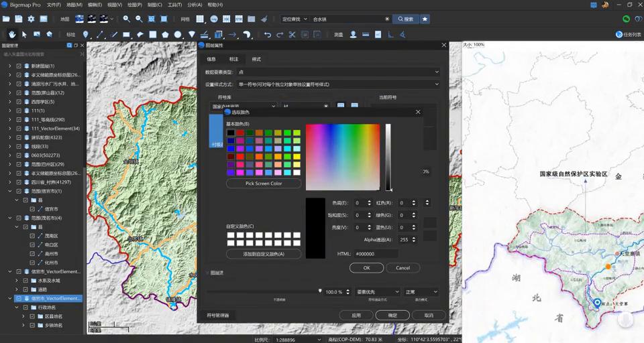Toggle visibility checkbox of 茂南区 layer
The width and height of the screenshot is (644, 343).
32,236
